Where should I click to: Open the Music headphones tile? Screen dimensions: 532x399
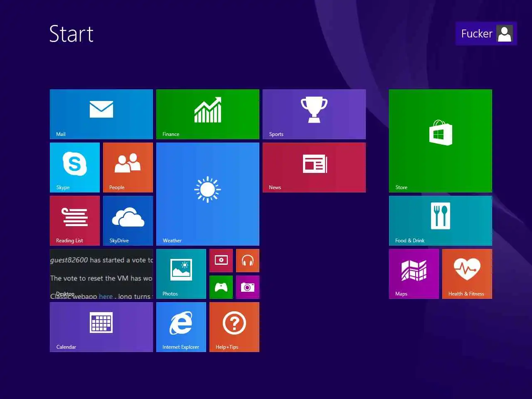(248, 261)
